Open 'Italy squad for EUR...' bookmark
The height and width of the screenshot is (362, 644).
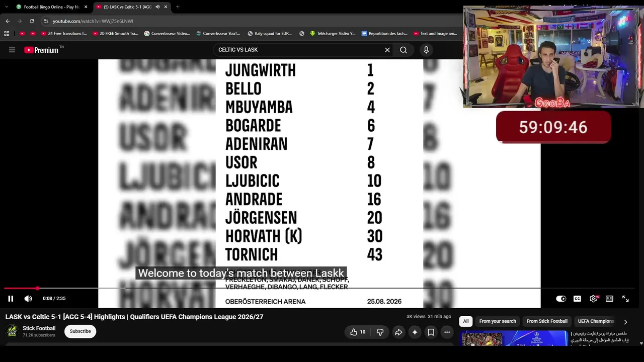pyautogui.click(x=270, y=34)
